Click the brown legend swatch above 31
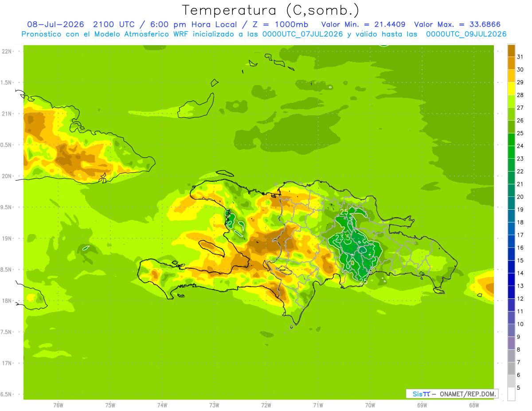Viewport: 532px width, 411px height. (x=512, y=51)
